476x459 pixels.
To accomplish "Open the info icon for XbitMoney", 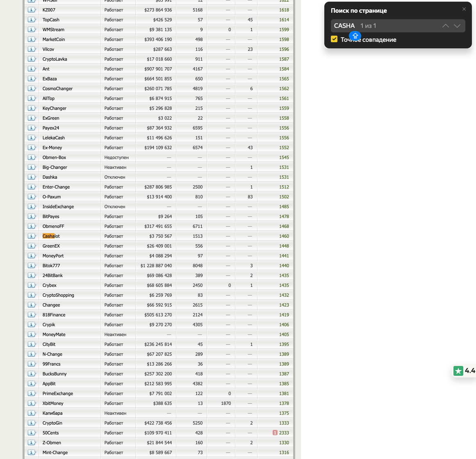I will pos(32,403).
